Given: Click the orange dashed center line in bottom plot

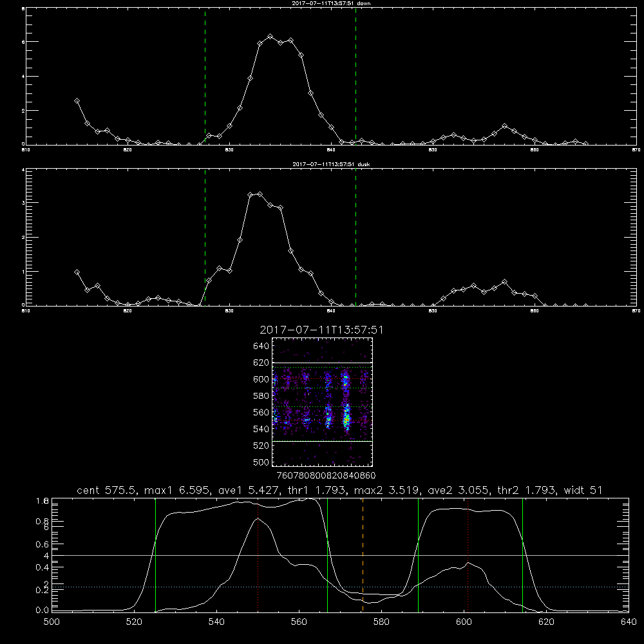Looking at the screenshot, I should point(363,555).
